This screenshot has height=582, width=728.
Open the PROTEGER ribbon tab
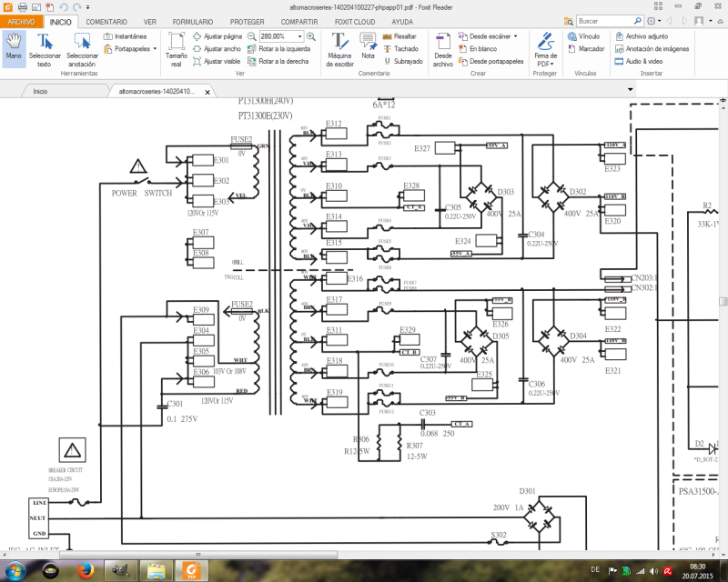(247, 22)
